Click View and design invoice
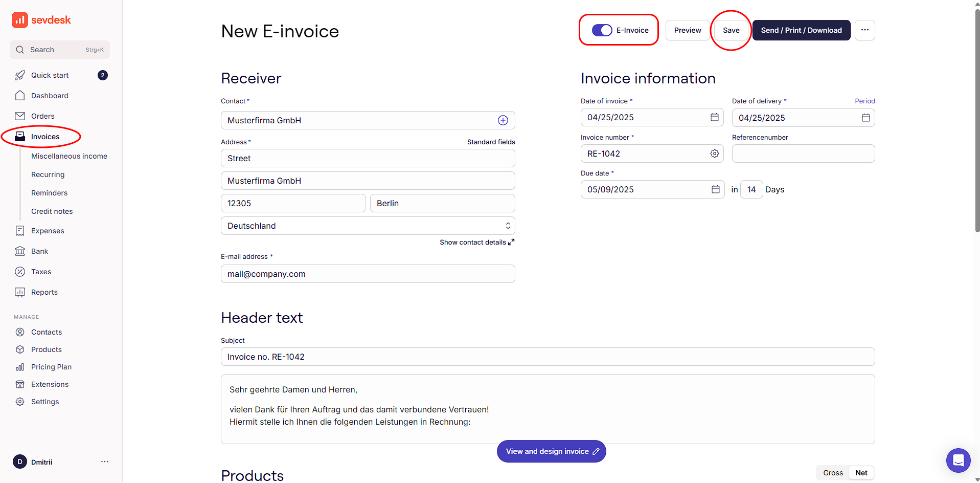The height and width of the screenshot is (483, 980). coord(551,451)
